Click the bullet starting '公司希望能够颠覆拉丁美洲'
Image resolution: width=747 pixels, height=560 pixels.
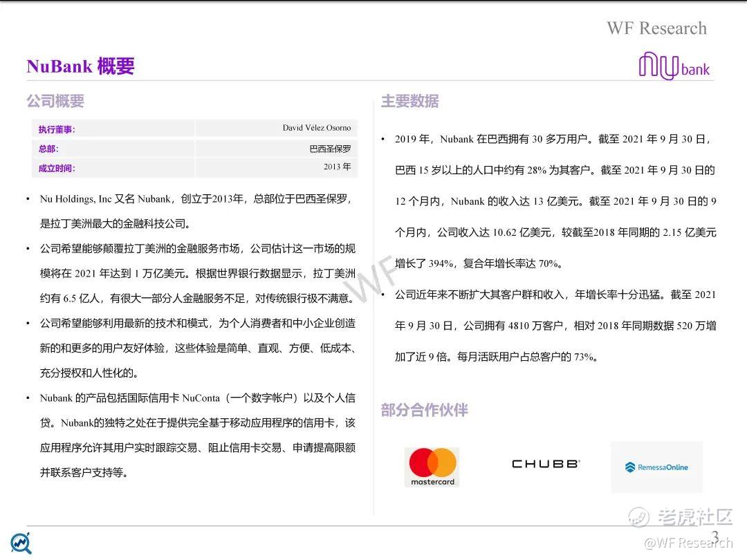tap(198, 249)
